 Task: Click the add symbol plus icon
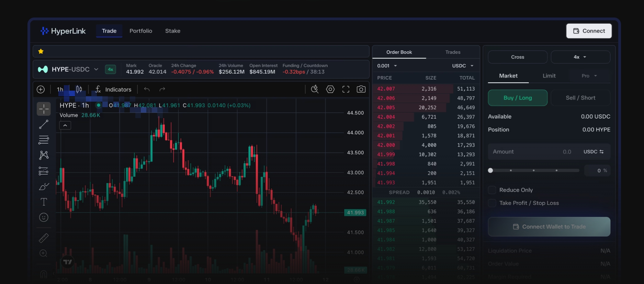coord(41,89)
